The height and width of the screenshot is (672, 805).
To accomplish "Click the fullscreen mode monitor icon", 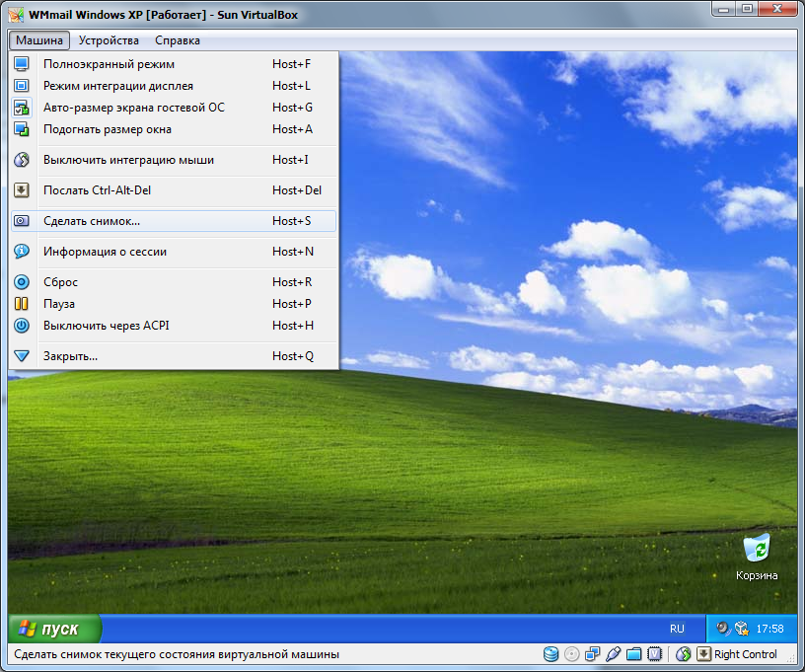I will coord(22,64).
